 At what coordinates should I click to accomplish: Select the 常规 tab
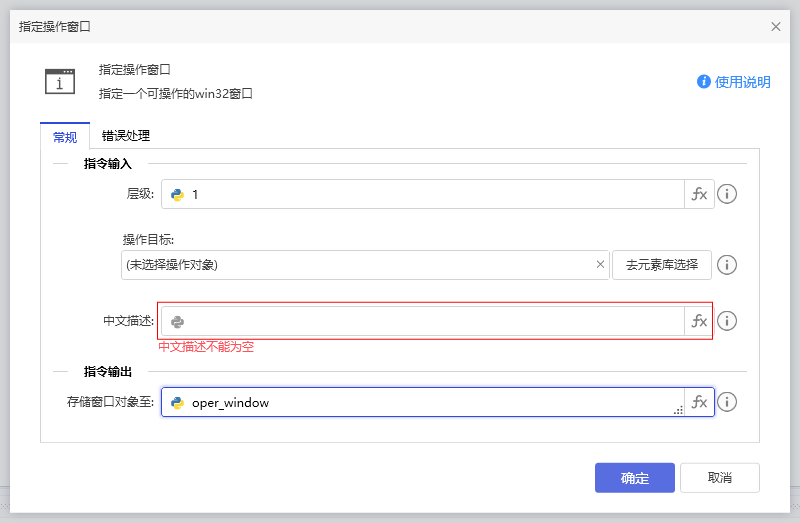pos(65,137)
